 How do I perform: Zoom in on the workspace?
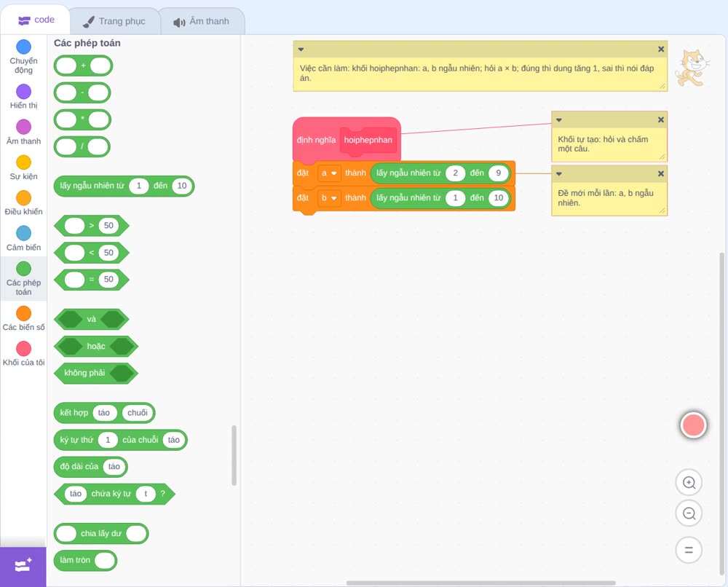coord(689,483)
